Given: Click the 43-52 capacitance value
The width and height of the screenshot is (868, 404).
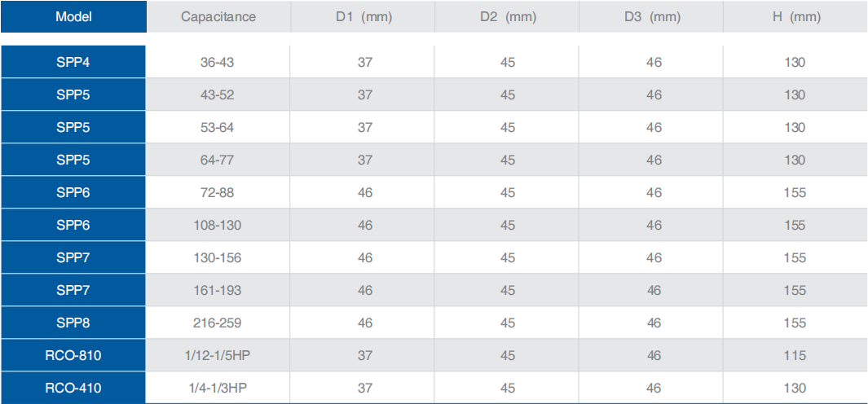Looking at the screenshot, I should coord(217,94).
